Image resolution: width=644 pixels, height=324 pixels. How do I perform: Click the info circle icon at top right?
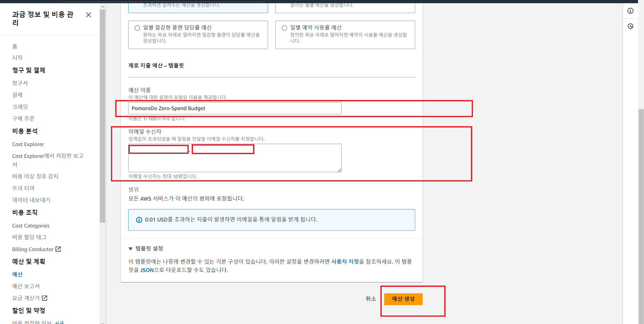(630, 11)
